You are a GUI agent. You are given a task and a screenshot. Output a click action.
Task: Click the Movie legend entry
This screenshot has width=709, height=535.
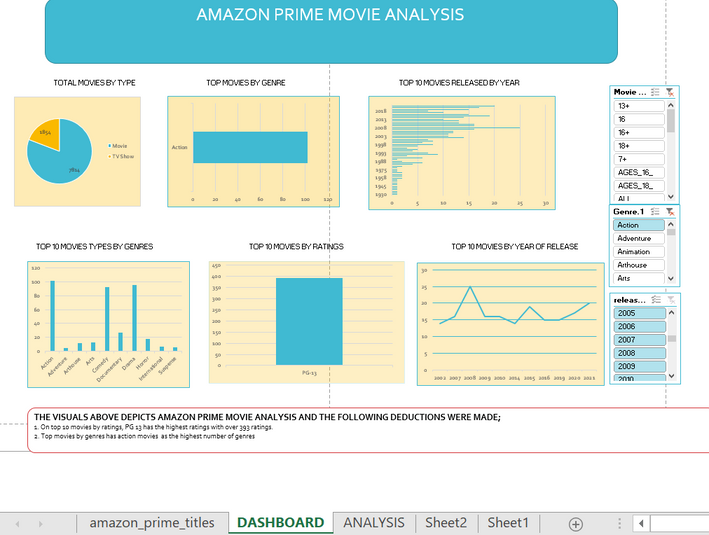(118, 146)
